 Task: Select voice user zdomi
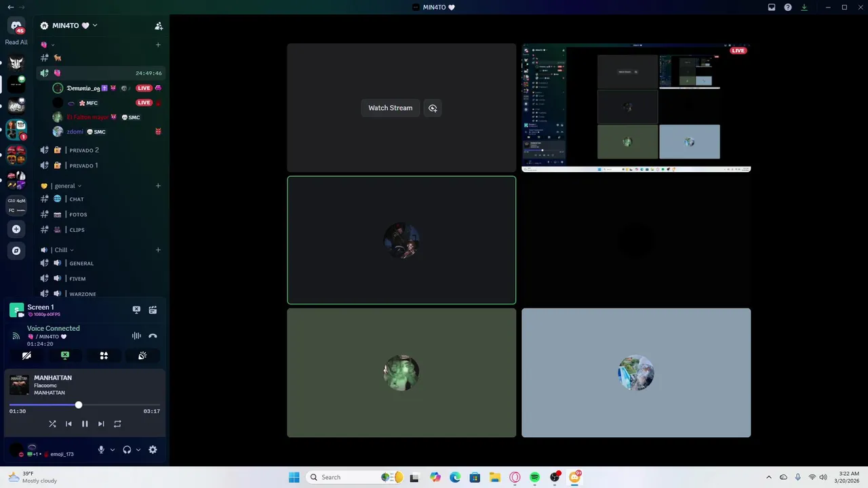click(107, 131)
